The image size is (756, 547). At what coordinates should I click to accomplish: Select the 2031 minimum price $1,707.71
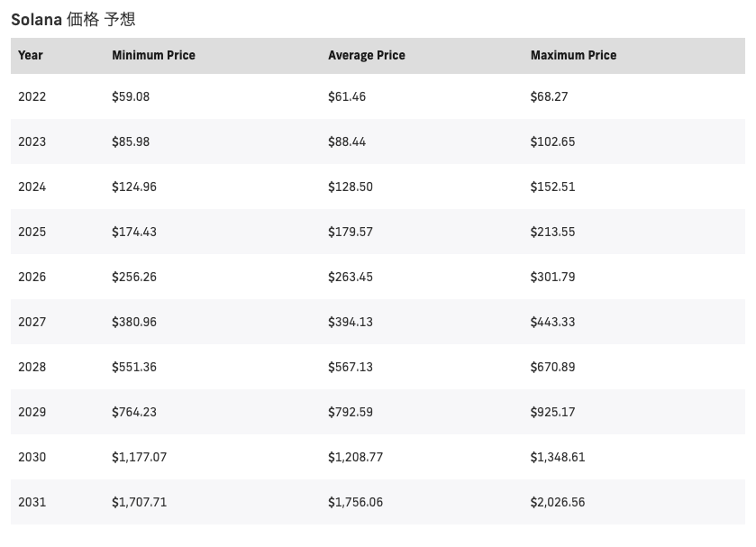point(139,502)
